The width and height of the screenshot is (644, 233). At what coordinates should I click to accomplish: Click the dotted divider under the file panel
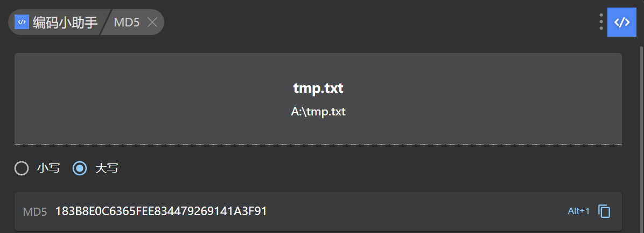[318, 145]
